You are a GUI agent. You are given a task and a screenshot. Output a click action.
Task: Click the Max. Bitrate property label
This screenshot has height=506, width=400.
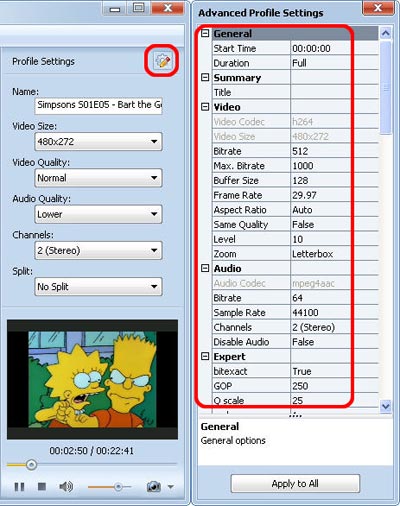[239, 166]
